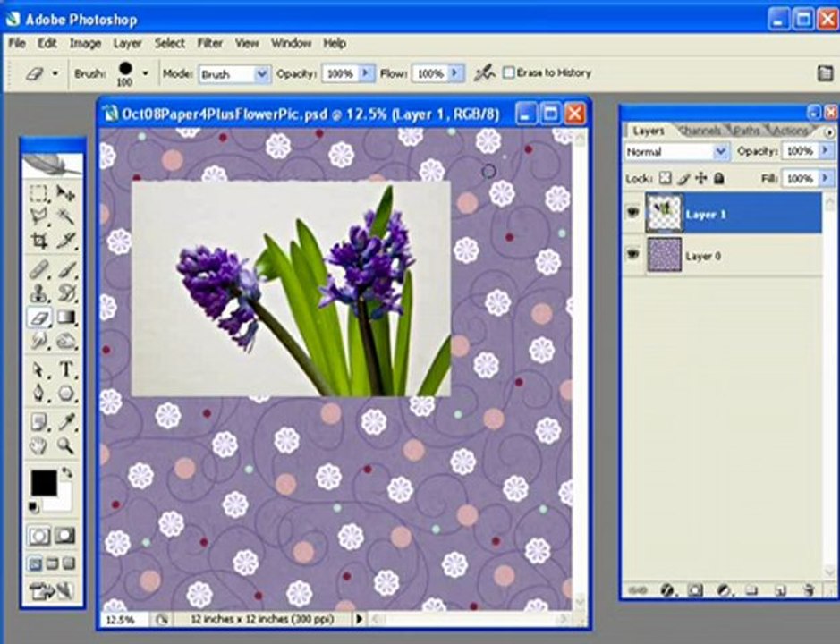Switch to Quick Mask mode

65,536
